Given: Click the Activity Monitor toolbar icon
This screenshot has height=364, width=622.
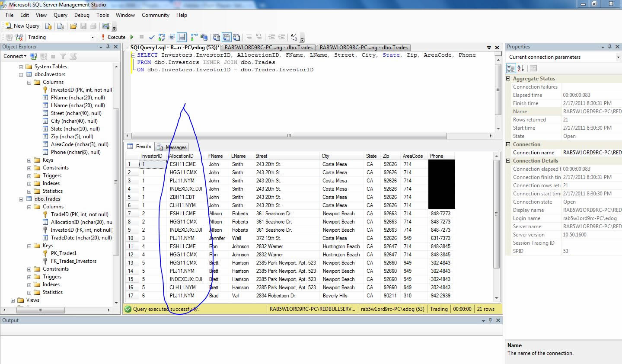Looking at the screenshot, I should [x=105, y=26].
